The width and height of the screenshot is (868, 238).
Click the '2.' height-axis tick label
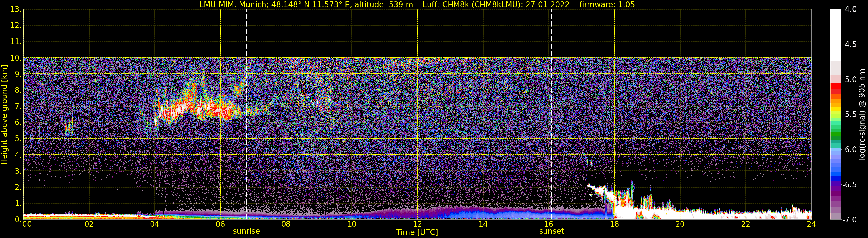[18, 188]
